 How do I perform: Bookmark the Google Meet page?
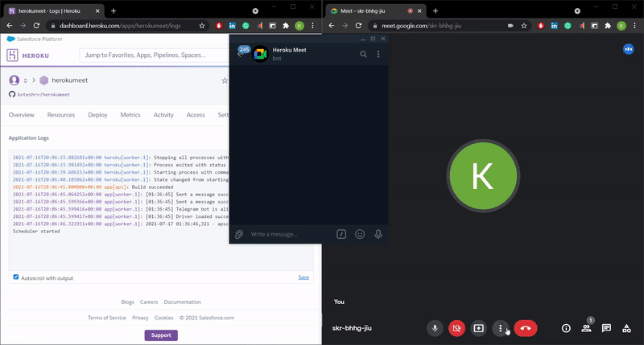(524, 26)
